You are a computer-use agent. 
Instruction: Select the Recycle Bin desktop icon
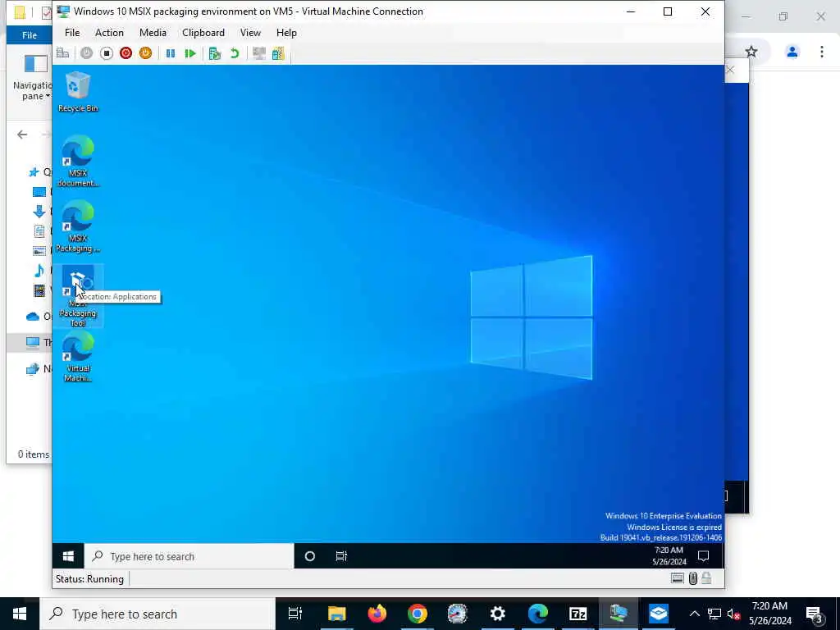click(x=78, y=92)
